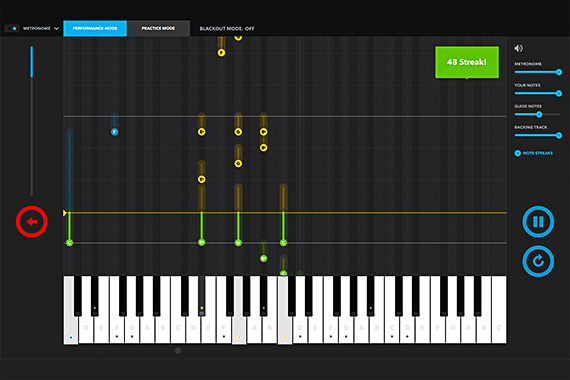
Task: Restart the song with the circular arrow
Action: point(538,261)
